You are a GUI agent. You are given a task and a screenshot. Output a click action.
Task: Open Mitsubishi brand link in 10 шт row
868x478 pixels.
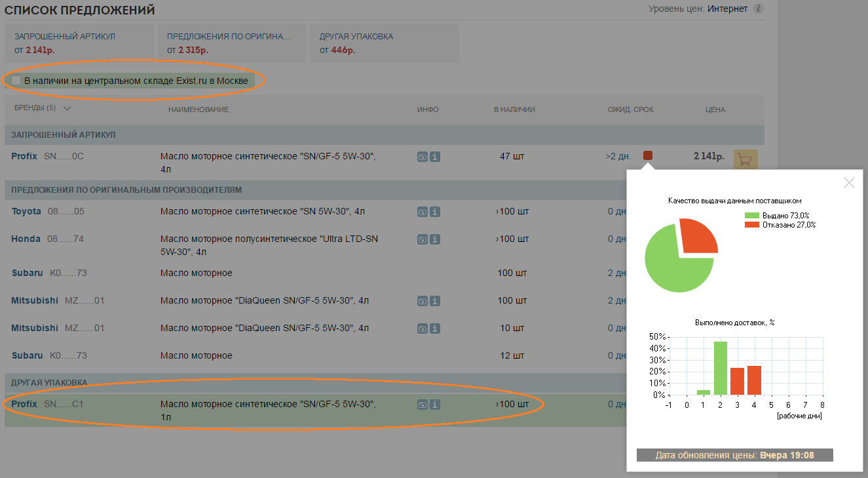tap(35, 329)
